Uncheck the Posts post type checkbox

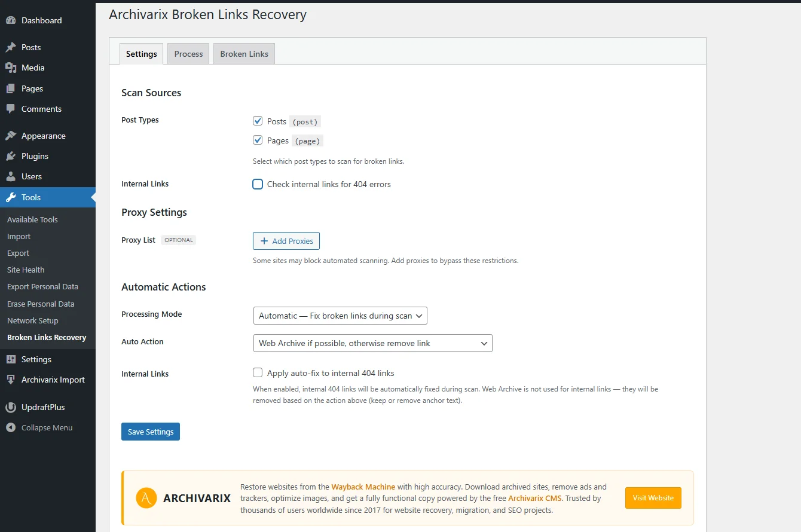point(258,121)
